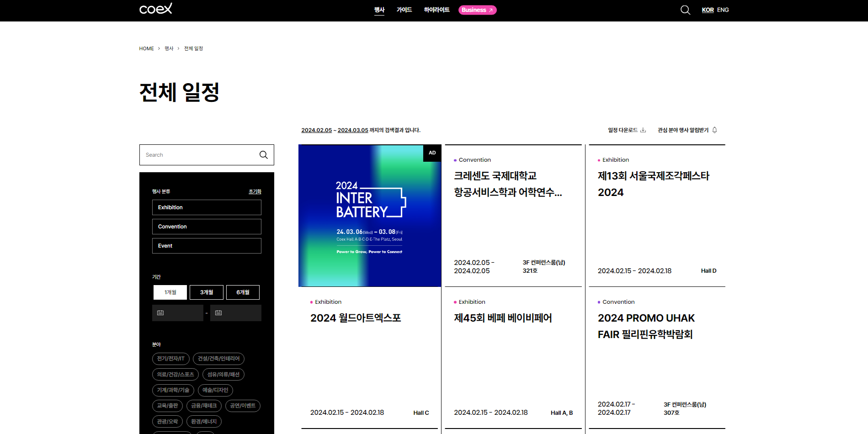Click the Exhibition label on the 서울국제조각페스타 card
868x434 pixels.
click(616, 160)
